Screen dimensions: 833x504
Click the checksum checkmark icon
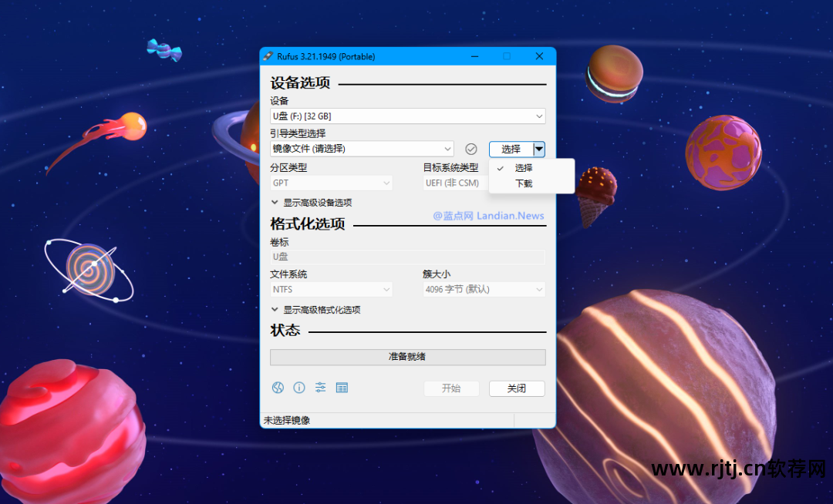pos(470,149)
